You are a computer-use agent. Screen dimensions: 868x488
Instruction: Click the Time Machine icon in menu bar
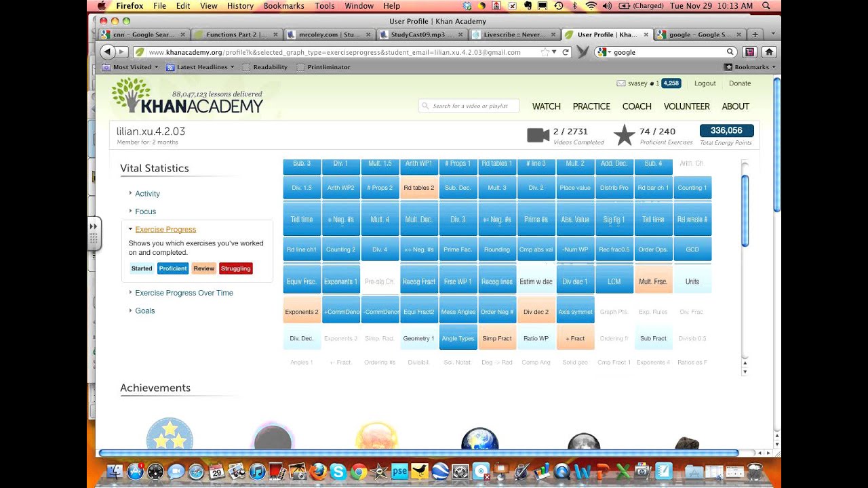click(x=558, y=5)
